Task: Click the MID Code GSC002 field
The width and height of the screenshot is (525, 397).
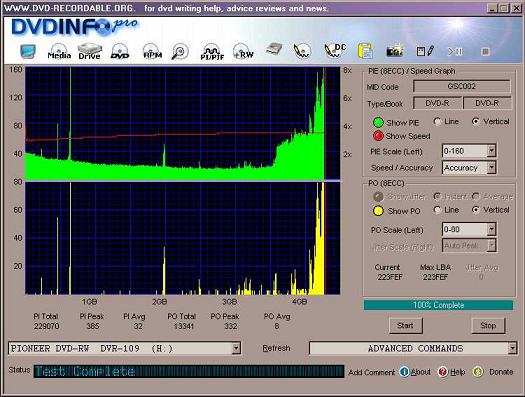Action: (462, 86)
